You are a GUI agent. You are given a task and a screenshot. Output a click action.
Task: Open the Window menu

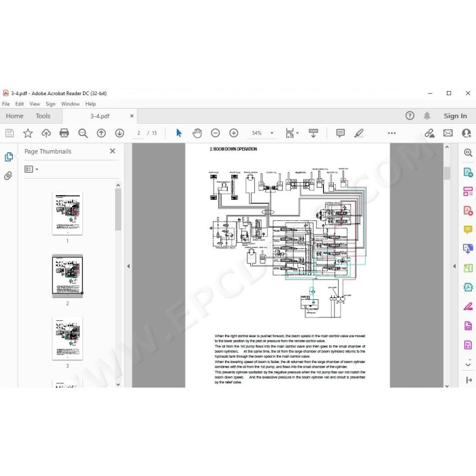[70, 104]
